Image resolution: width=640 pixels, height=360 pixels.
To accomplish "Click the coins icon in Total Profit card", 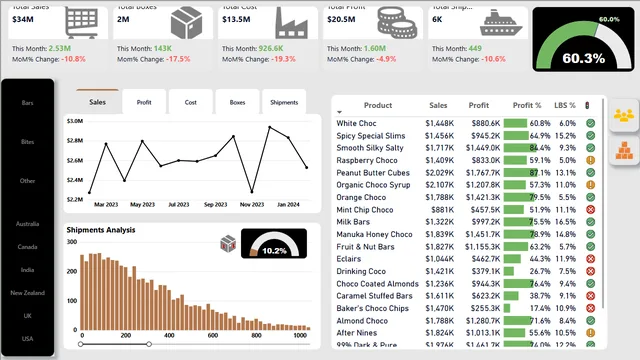I will 397,23.
